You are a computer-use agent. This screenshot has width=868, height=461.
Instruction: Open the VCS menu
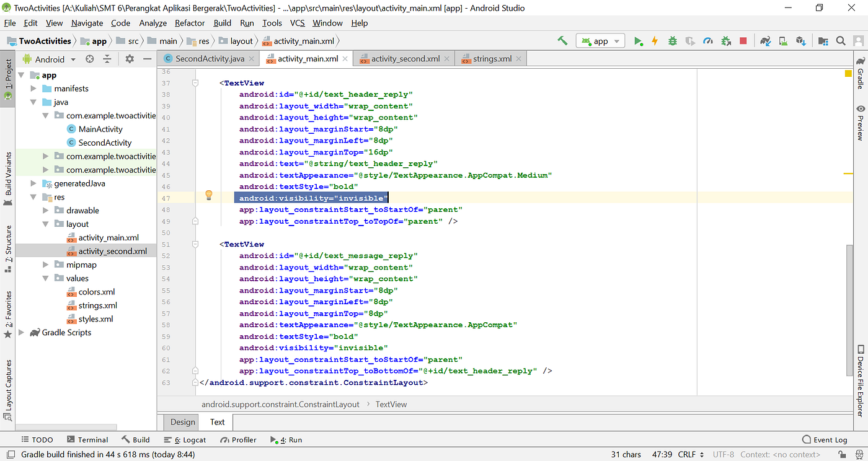pos(298,23)
